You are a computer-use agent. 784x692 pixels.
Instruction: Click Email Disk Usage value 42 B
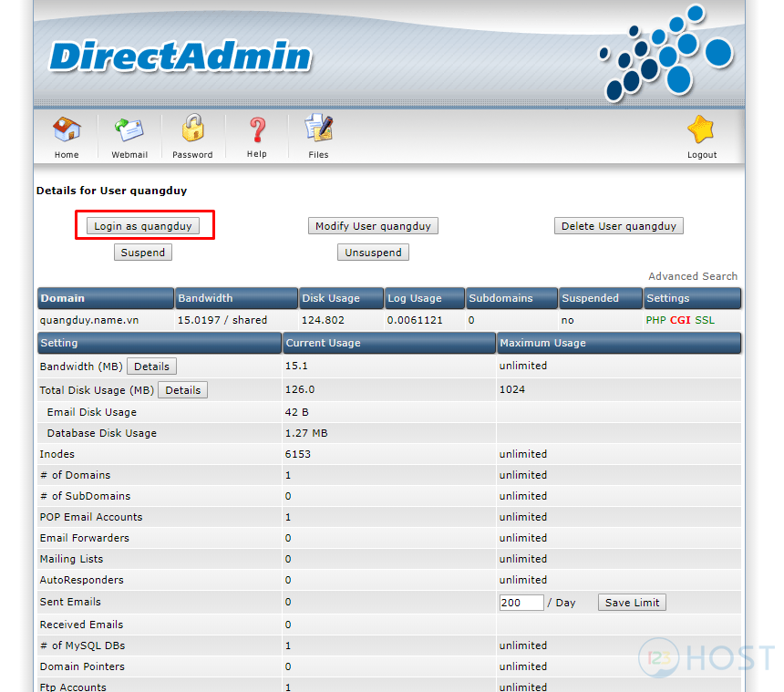[297, 412]
